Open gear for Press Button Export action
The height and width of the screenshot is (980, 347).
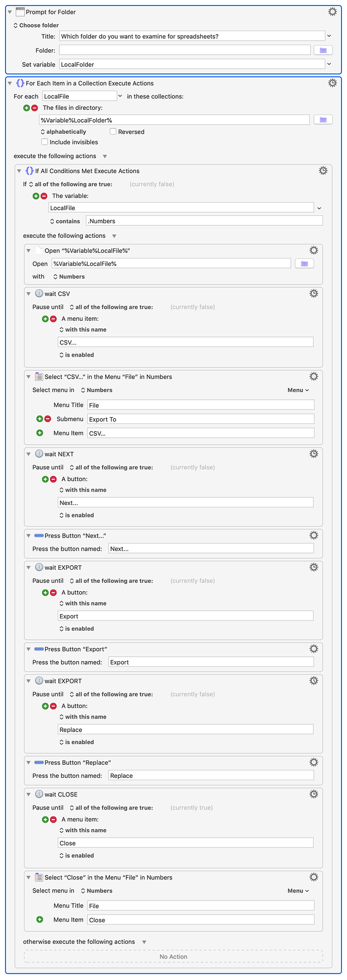point(314,649)
